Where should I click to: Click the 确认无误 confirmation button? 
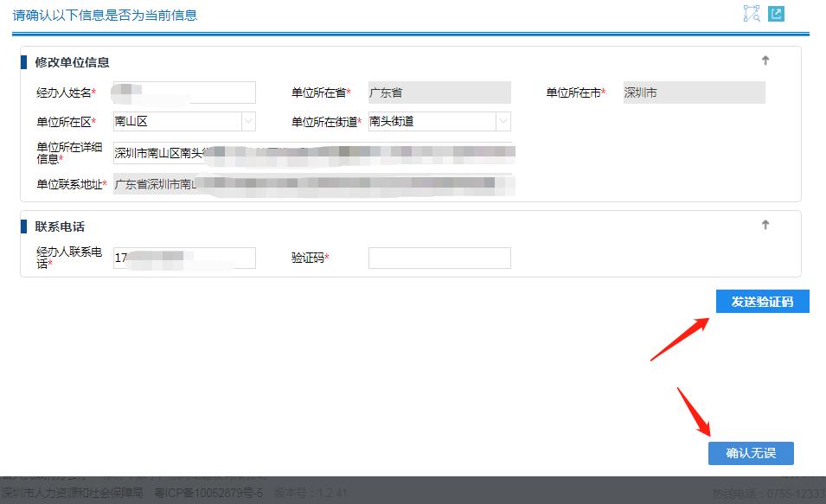[x=751, y=453]
